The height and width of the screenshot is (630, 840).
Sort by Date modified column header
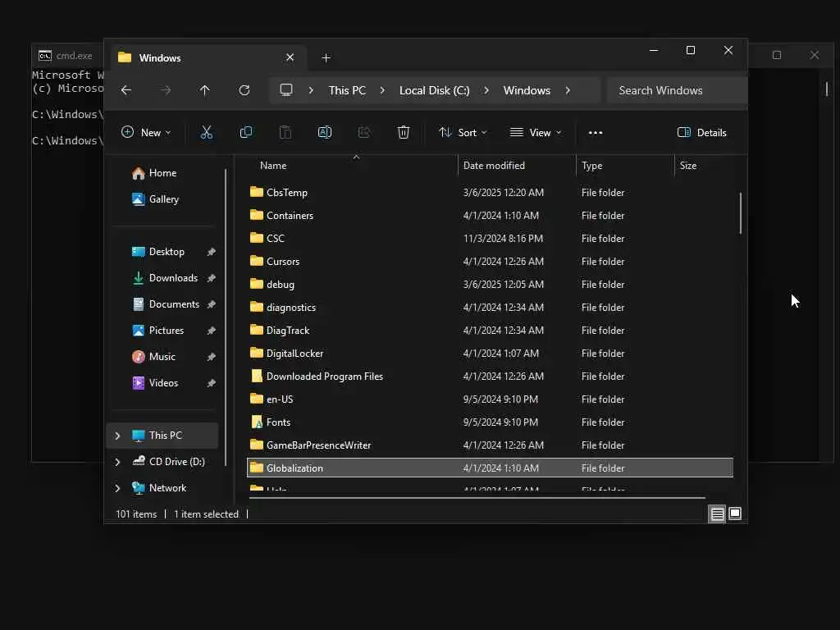coord(494,166)
